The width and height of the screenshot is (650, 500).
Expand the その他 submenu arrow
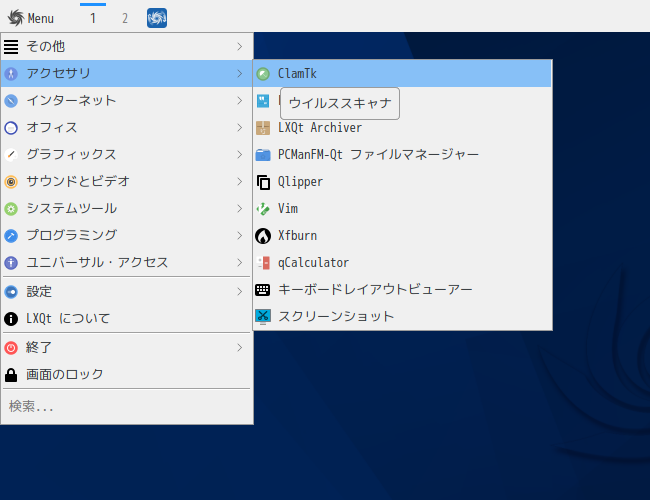coord(240,46)
